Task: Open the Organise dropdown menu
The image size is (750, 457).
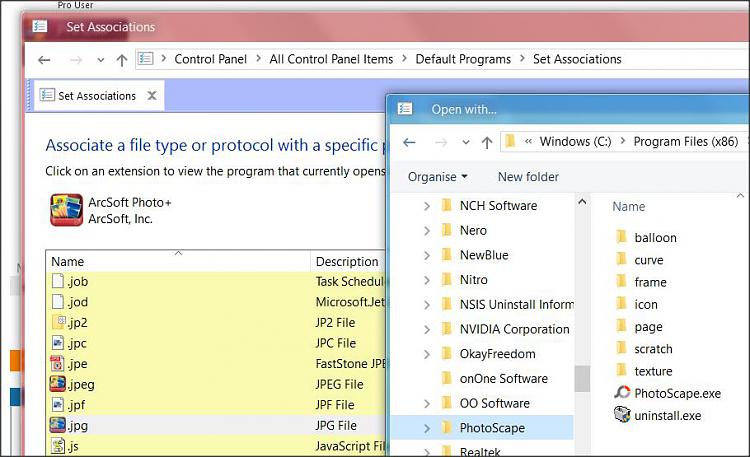Action: coord(437,177)
